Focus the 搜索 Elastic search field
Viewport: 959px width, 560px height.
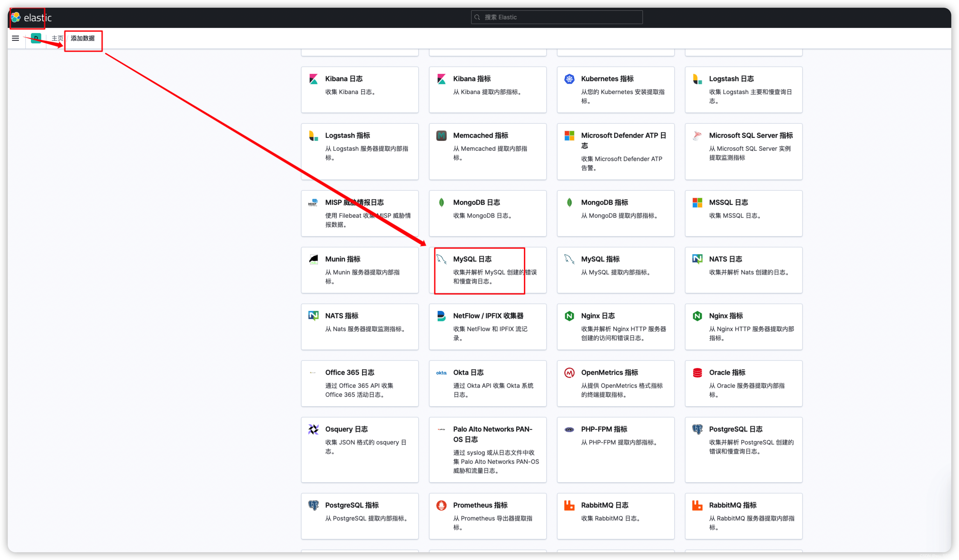556,17
